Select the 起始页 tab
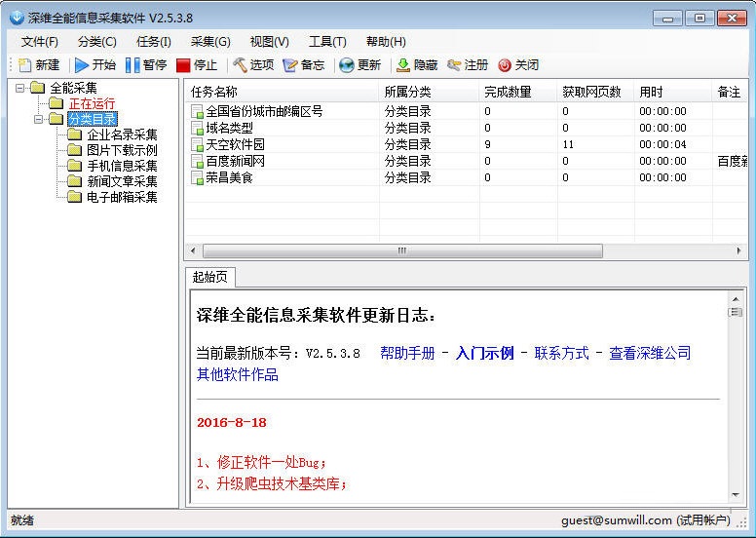The height and width of the screenshot is (538, 756). click(x=210, y=277)
